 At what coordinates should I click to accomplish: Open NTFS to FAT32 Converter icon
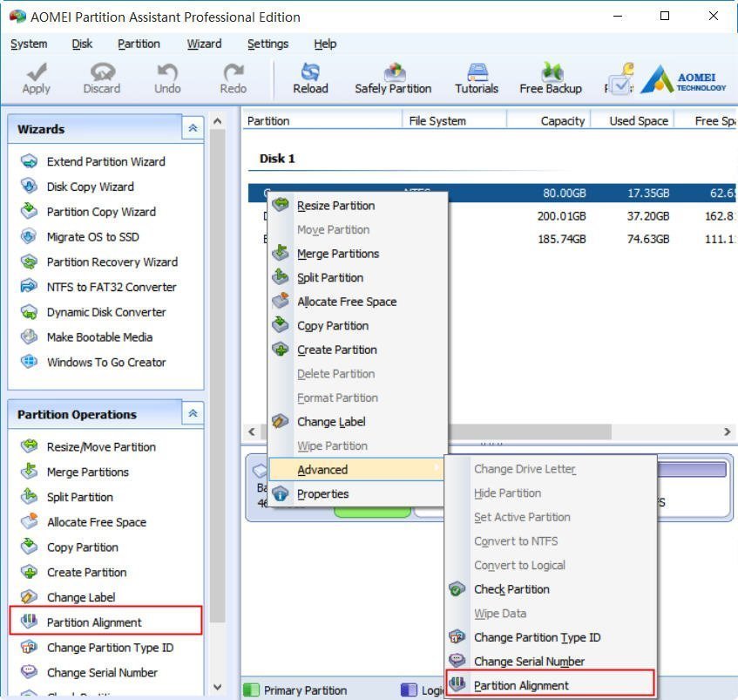[x=29, y=286]
